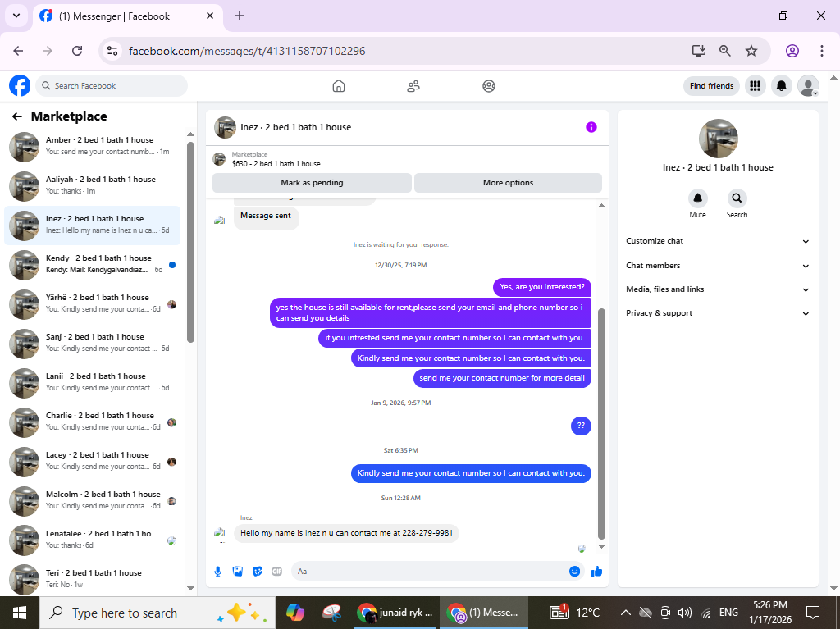Open the Yärhë conversation

tap(92, 303)
